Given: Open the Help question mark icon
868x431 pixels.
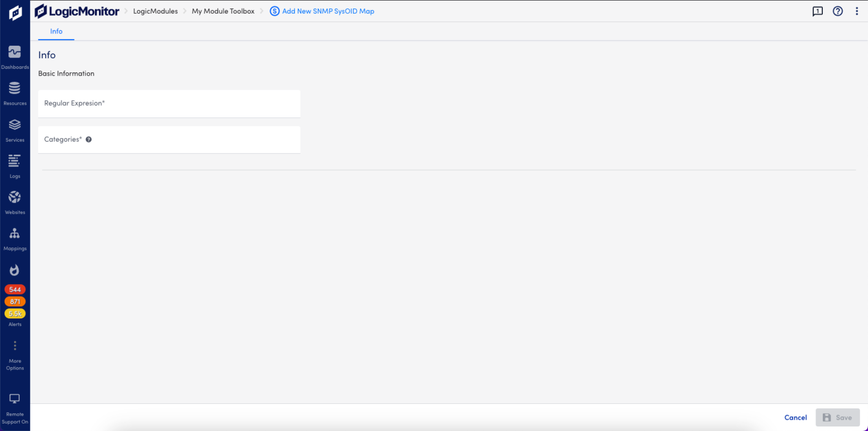Looking at the screenshot, I should [x=837, y=11].
